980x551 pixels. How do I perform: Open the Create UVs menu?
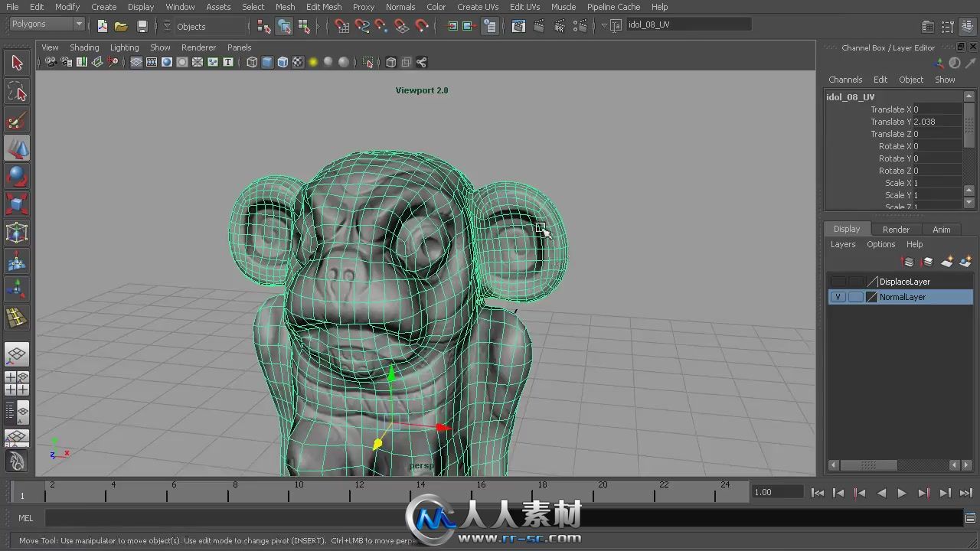478,7
